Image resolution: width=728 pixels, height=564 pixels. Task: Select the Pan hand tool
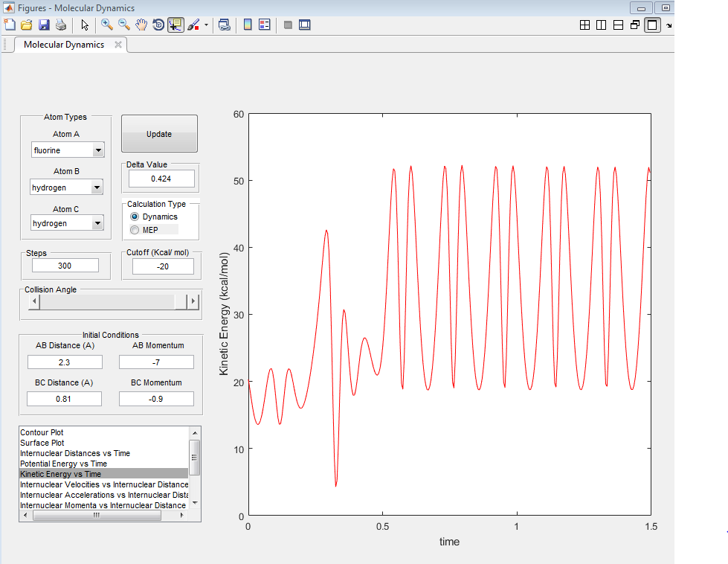(141, 25)
